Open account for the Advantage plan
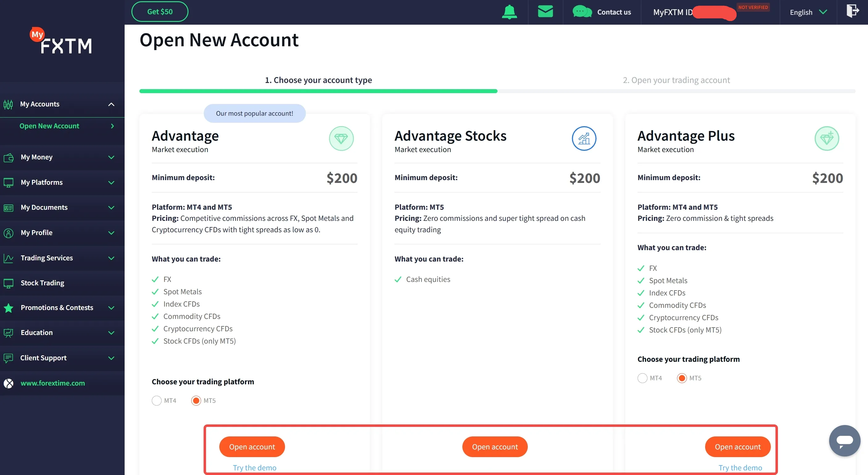This screenshot has width=868, height=475. [x=252, y=447]
